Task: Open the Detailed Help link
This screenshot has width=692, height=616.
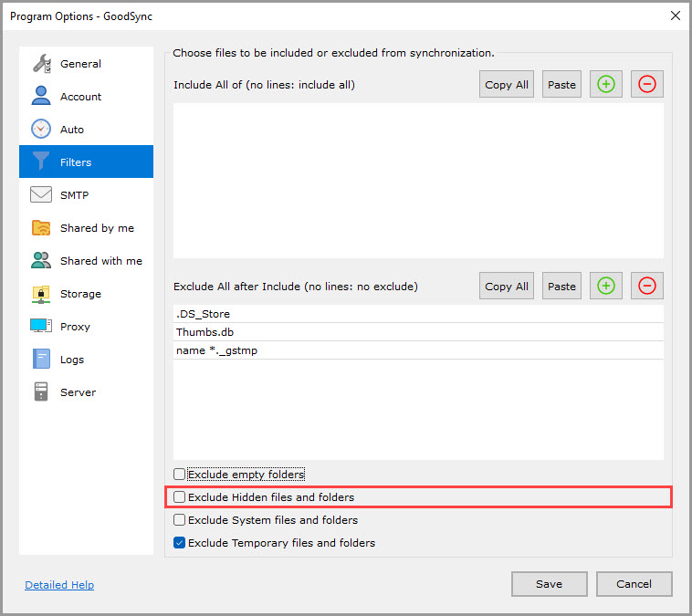Action: 59,585
